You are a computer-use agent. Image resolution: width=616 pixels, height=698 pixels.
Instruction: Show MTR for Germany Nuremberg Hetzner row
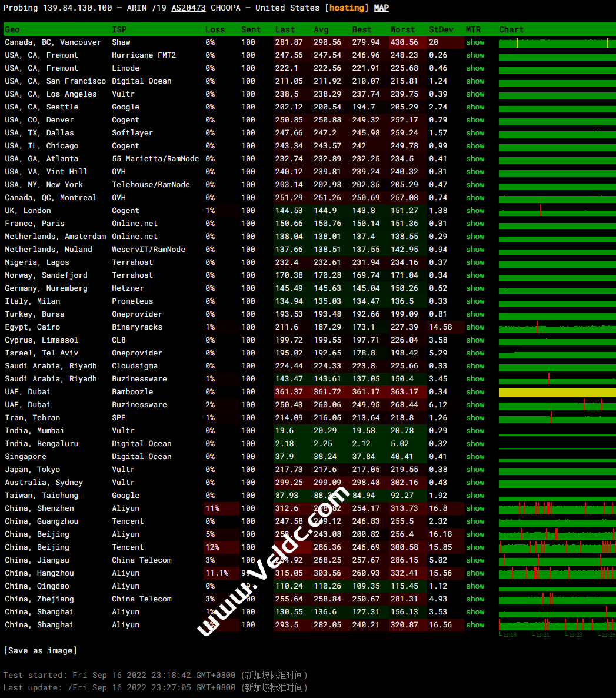coord(475,288)
